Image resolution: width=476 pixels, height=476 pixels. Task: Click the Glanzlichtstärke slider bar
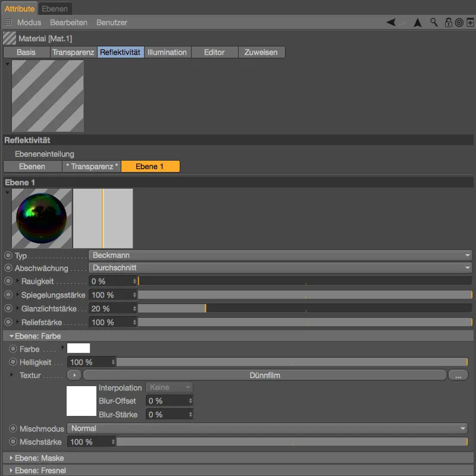click(305, 308)
